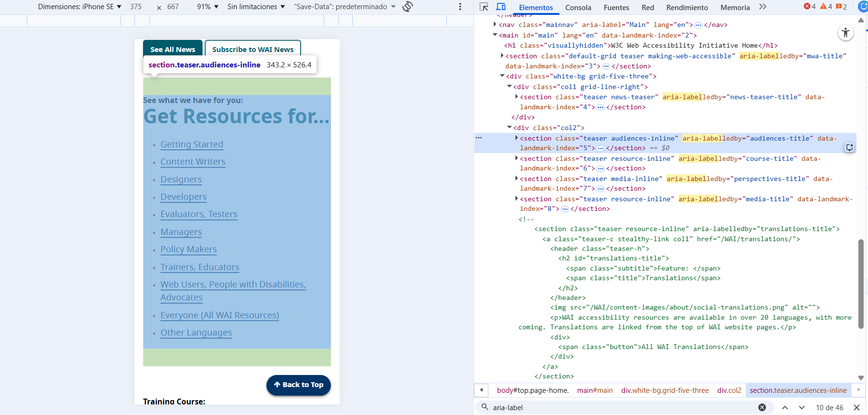Viewport: 868px width, 415px height.
Task: Click the rotate screen orientation icon
Action: 408,7
